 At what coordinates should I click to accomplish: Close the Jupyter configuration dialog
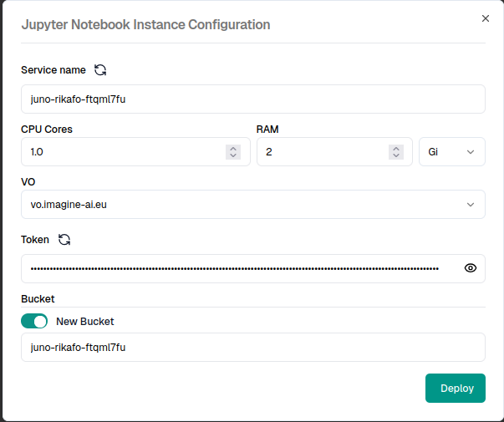point(486,18)
